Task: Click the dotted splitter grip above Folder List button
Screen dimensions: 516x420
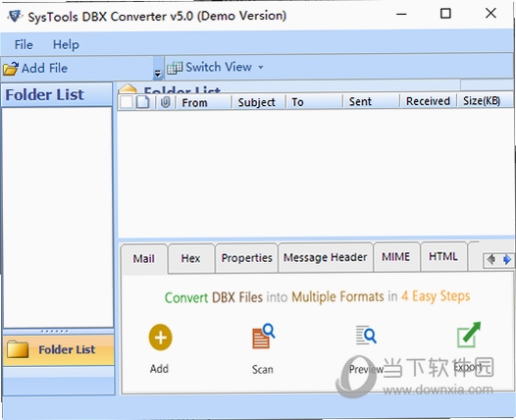Action: tap(55, 331)
